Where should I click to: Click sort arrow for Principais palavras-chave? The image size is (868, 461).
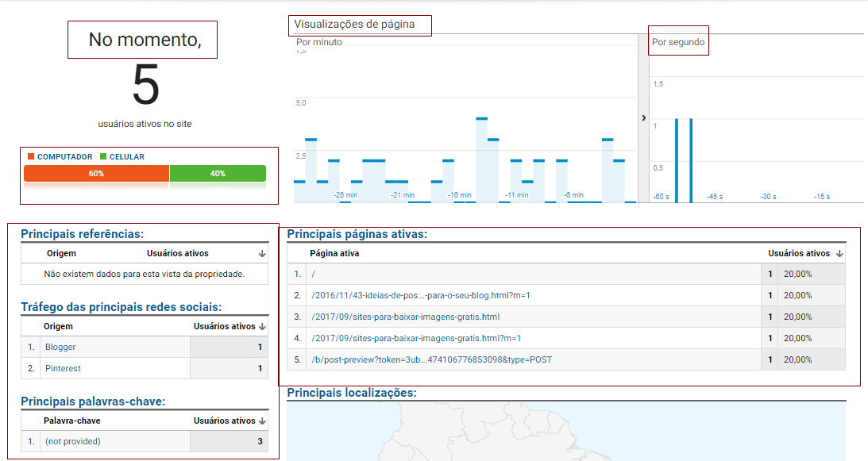click(x=262, y=420)
